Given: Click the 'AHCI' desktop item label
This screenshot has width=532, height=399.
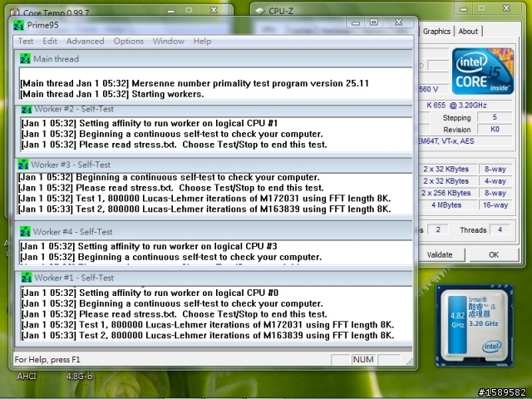Looking at the screenshot, I should click(27, 377).
